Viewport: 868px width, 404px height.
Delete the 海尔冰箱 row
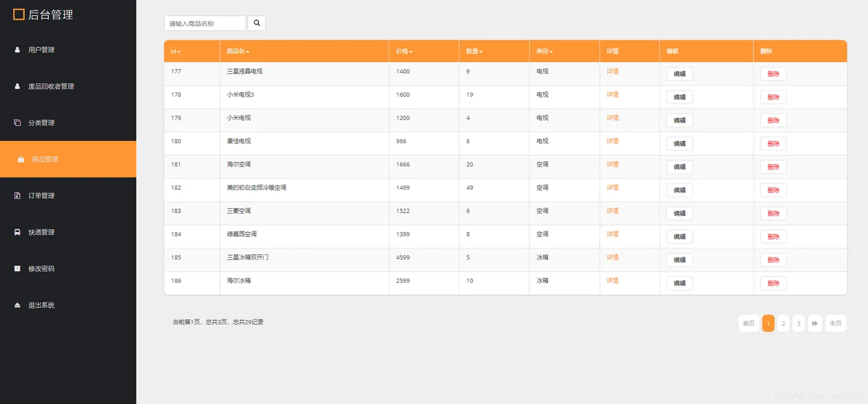[x=774, y=283]
